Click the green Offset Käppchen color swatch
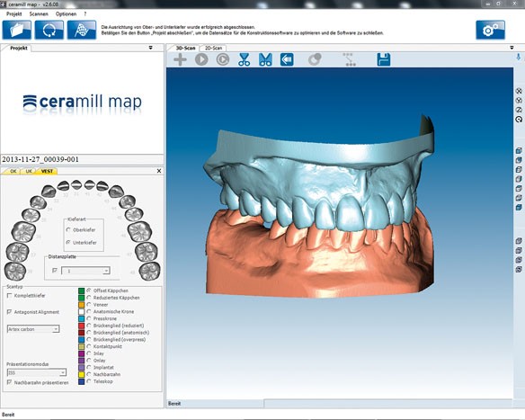 coord(82,290)
